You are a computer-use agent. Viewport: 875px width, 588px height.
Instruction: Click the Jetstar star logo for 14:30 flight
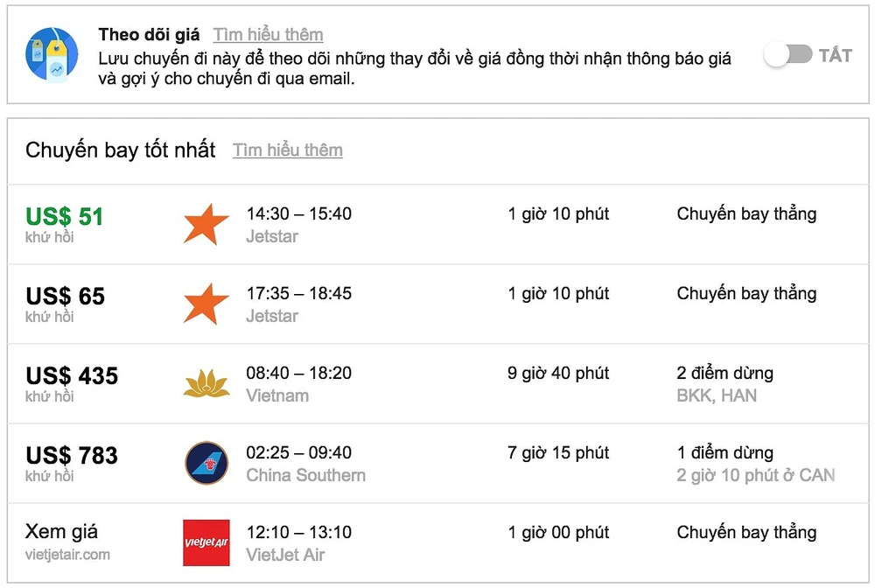206,224
